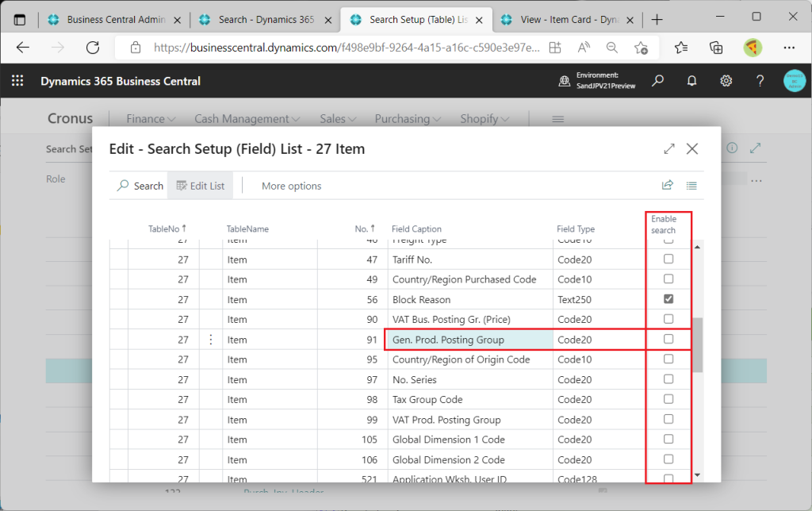Enable search for Country/Region of Origin Code
812x511 pixels.
click(x=668, y=359)
